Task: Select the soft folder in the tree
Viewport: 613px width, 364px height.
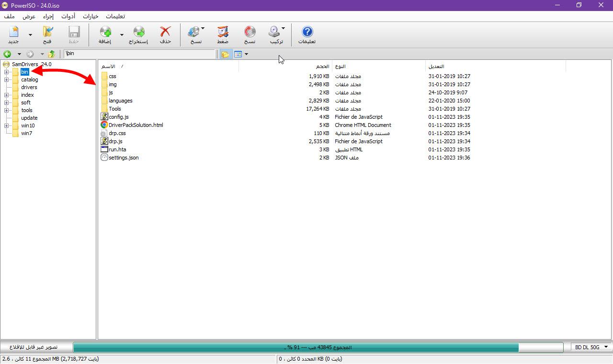Action: (x=26, y=102)
